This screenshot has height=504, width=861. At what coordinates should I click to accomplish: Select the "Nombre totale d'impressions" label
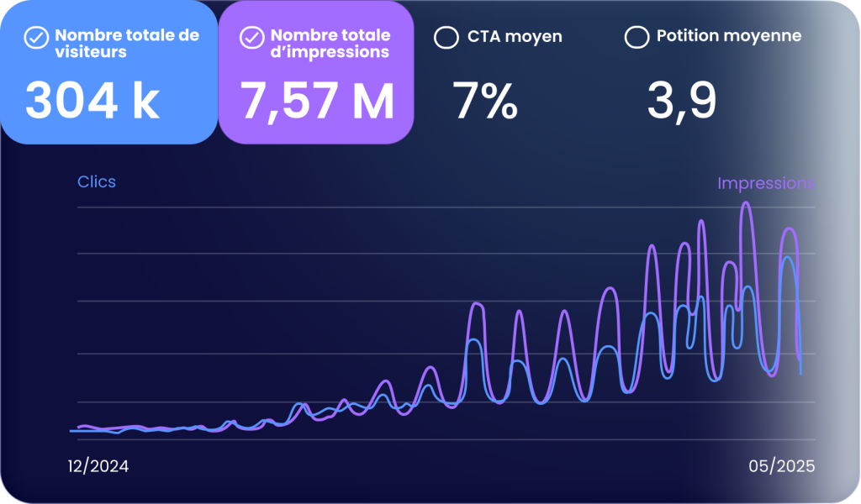(x=330, y=44)
